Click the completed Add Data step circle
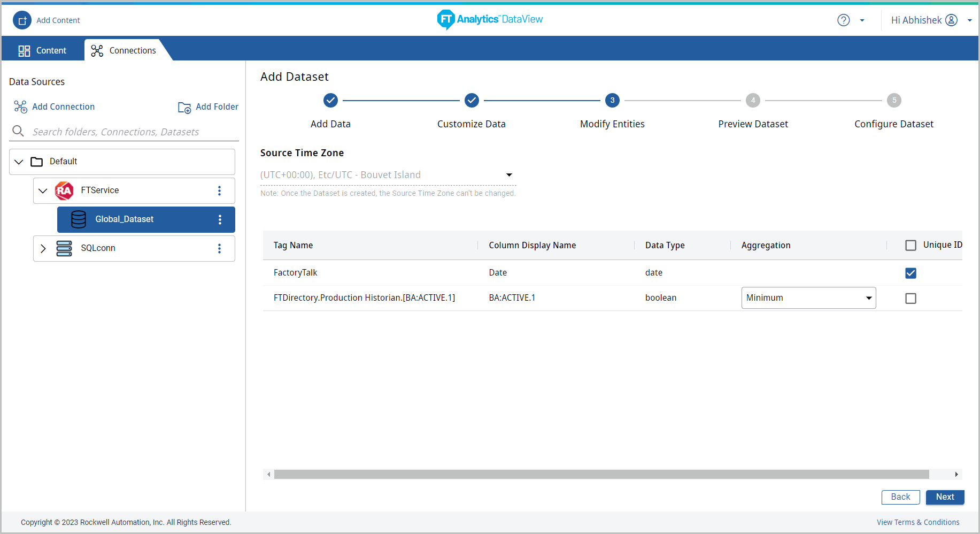 point(330,100)
